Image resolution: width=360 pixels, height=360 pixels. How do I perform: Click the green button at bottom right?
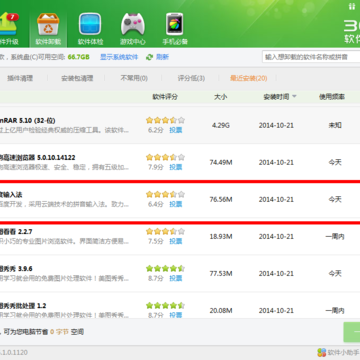(x=352, y=332)
